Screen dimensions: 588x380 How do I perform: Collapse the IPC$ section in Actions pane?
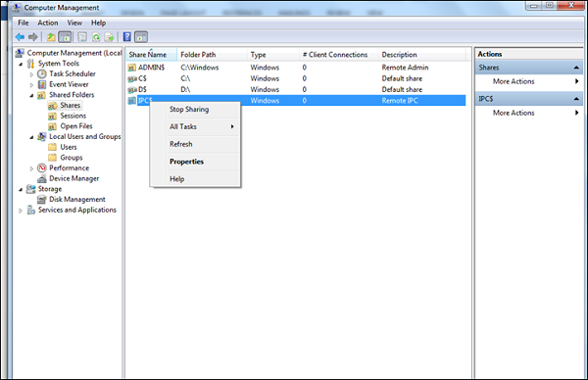(576, 99)
